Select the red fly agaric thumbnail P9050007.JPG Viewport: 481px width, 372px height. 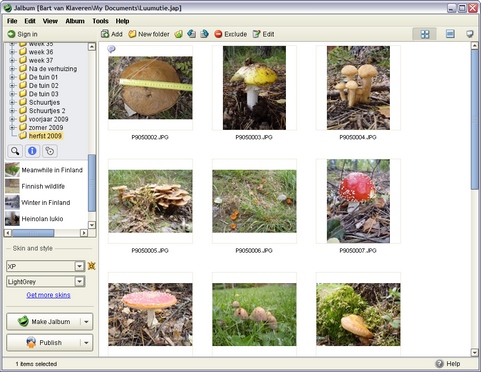pyautogui.click(x=358, y=201)
